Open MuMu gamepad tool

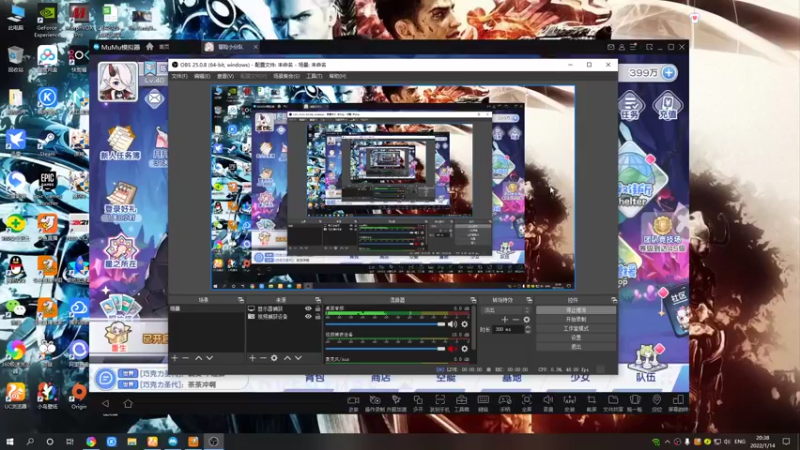505,403
